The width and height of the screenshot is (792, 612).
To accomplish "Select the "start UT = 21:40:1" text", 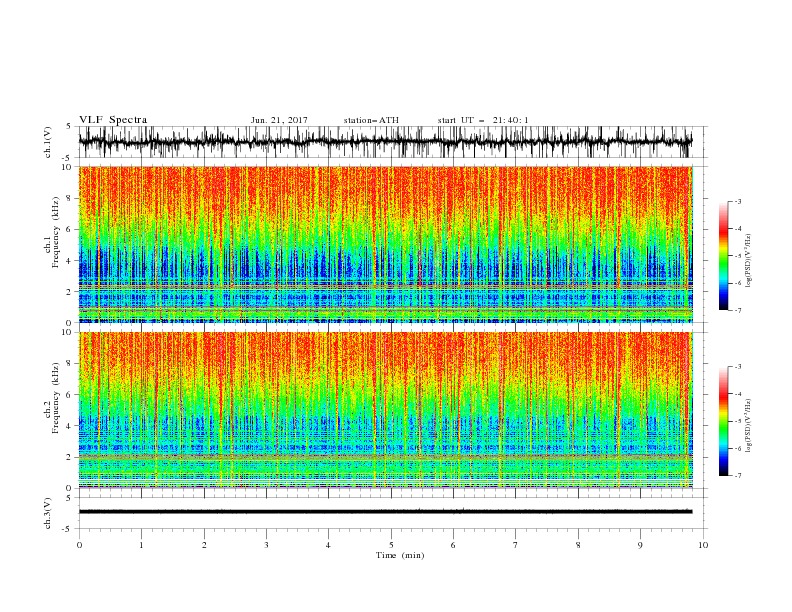I will [483, 120].
